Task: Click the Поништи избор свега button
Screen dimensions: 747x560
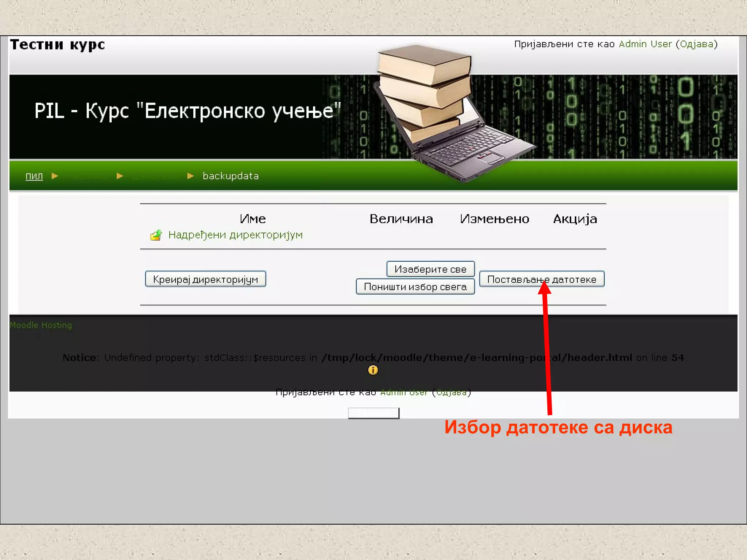Action: pyautogui.click(x=415, y=287)
